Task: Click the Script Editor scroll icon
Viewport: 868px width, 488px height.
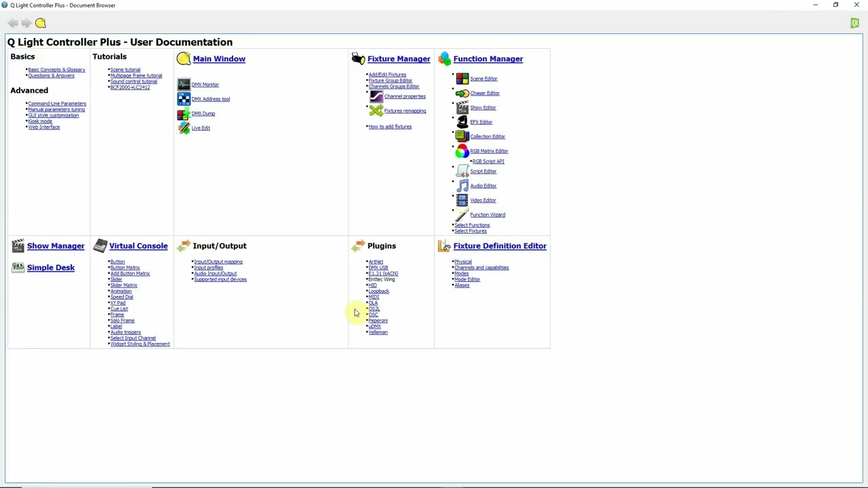Action: 462,171
